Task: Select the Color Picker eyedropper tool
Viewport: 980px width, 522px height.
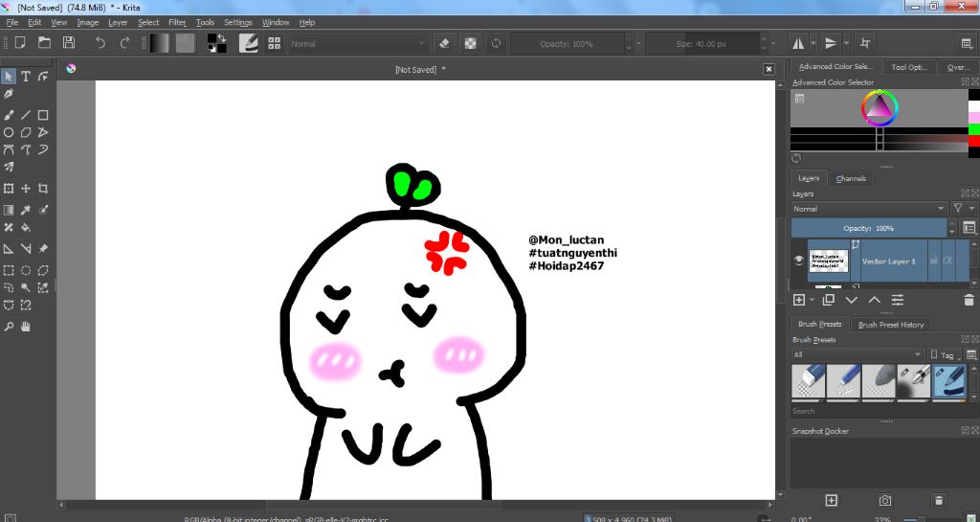Action: click(x=26, y=210)
